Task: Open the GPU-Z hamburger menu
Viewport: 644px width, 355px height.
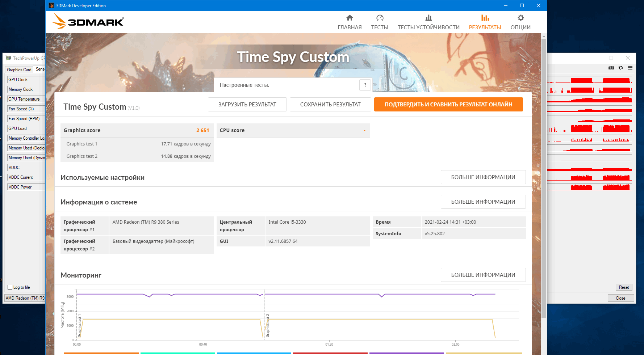Action: (630, 68)
